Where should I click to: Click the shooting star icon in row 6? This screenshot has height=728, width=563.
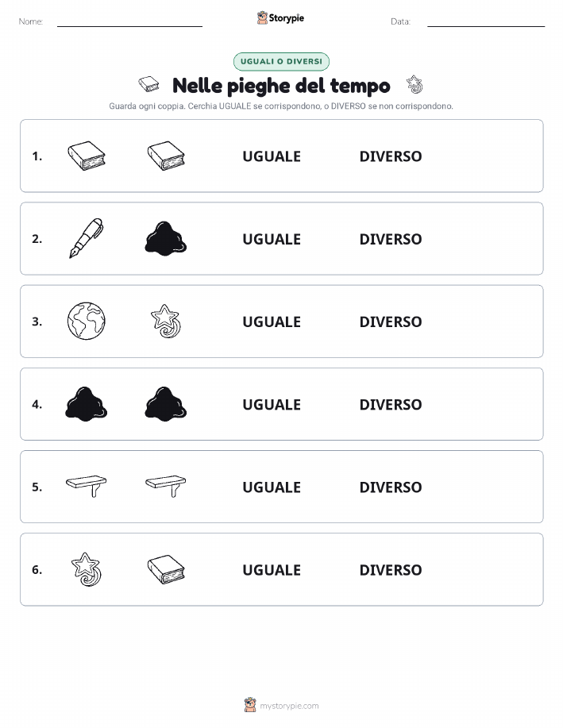pyautogui.click(x=87, y=569)
